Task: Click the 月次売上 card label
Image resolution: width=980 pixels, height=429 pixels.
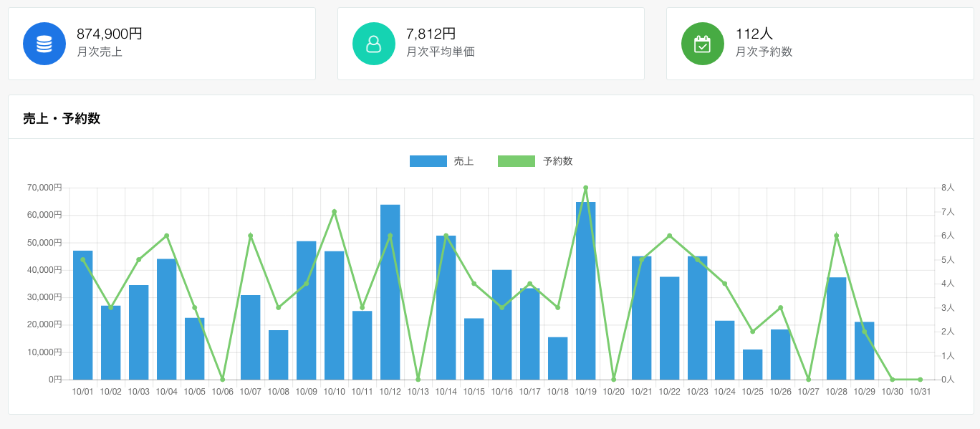Action: point(100,52)
